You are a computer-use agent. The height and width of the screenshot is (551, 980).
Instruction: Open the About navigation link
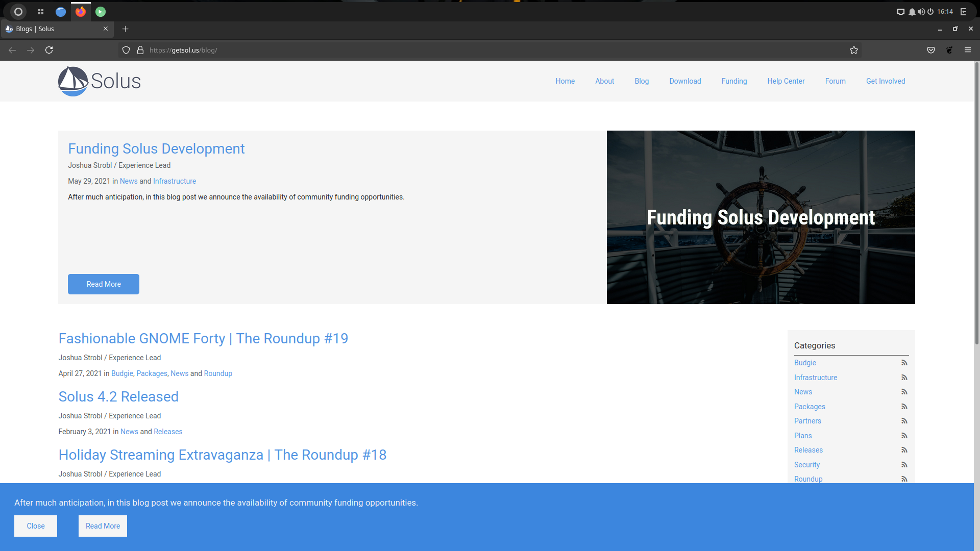(x=604, y=81)
